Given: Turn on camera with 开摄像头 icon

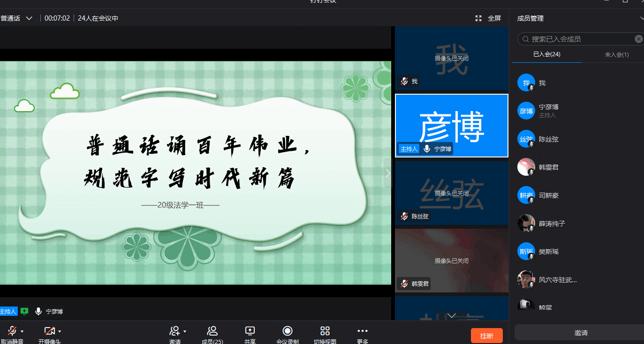Looking at the screenshot, I should coord(49,331).
